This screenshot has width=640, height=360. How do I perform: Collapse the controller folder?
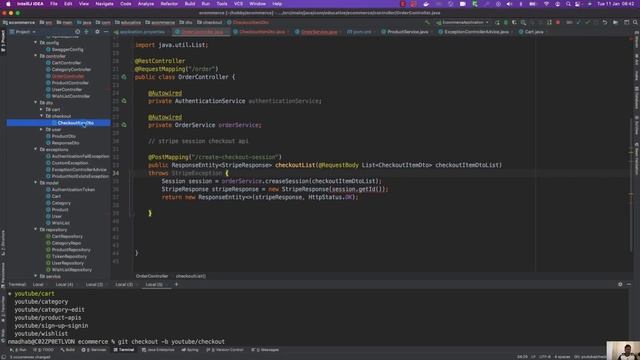click(36, 56)
